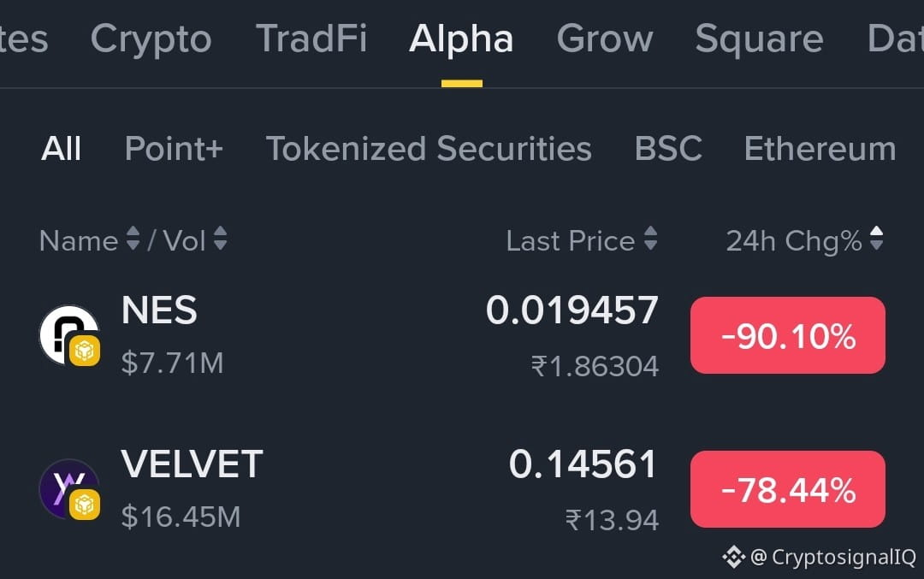Click the -90.10% change badge
This screenshot has height=579, width=924.
point(788,335)
